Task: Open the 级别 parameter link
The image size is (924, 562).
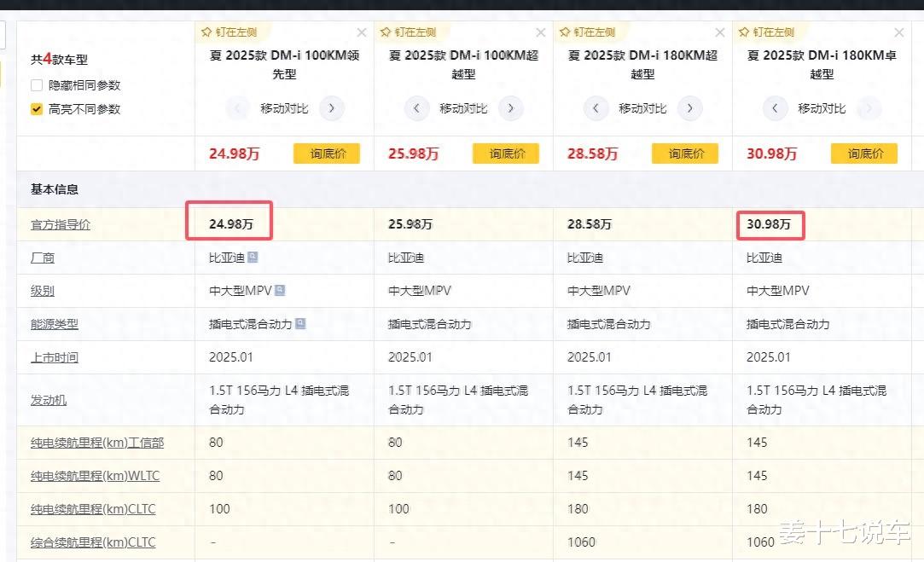Action: click(43, 291)
